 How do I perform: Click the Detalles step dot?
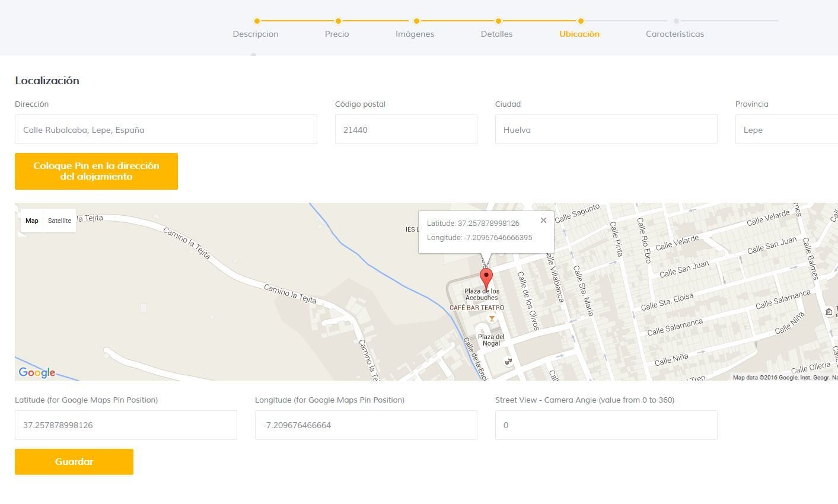tap(498, 21)
